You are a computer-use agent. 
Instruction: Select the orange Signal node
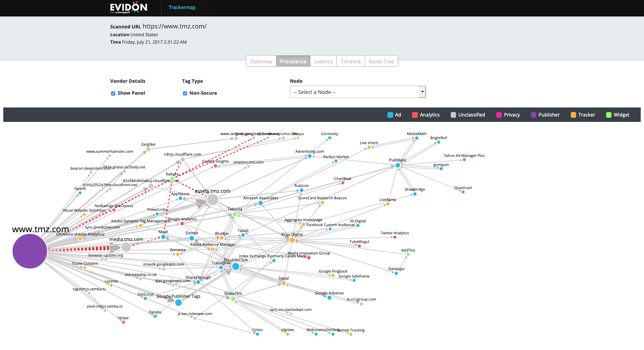(284, 283)
